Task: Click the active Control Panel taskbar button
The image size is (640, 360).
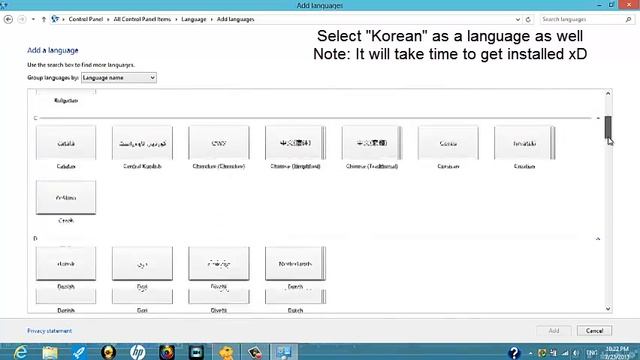Action: point(284,352)
